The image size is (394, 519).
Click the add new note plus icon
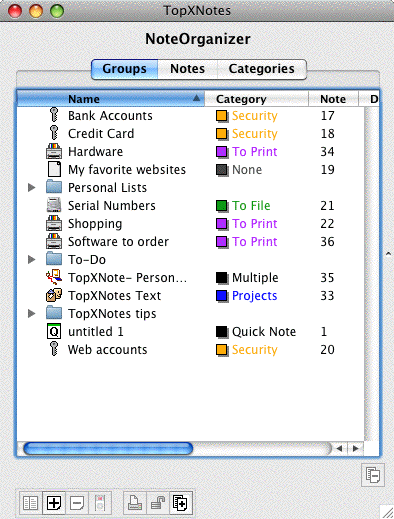pyautogui.click(x=54, y=503)
